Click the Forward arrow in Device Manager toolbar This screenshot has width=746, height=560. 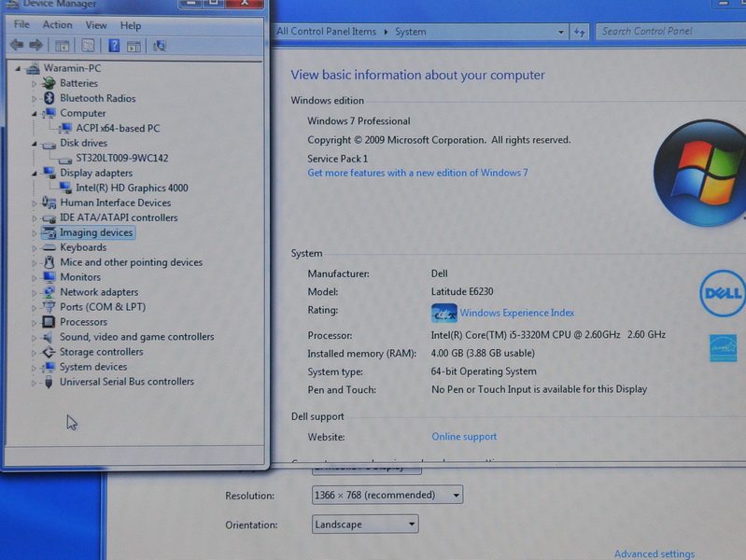pyautogui.click(x=35, y=45)
